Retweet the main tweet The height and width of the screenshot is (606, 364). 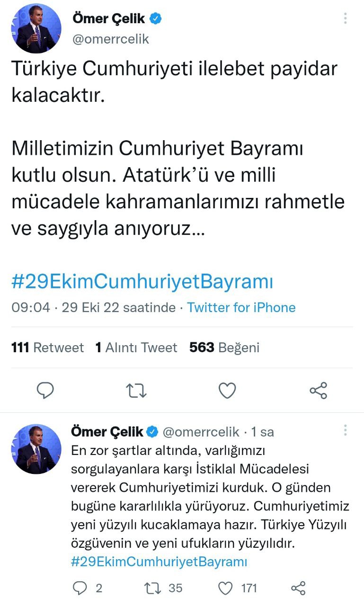coord(136,390)
